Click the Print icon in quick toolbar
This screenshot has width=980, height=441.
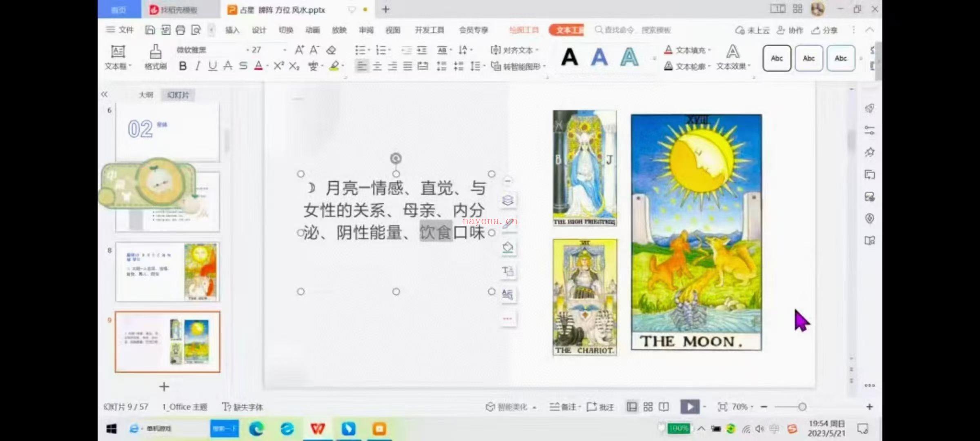(x=180, y=30)
